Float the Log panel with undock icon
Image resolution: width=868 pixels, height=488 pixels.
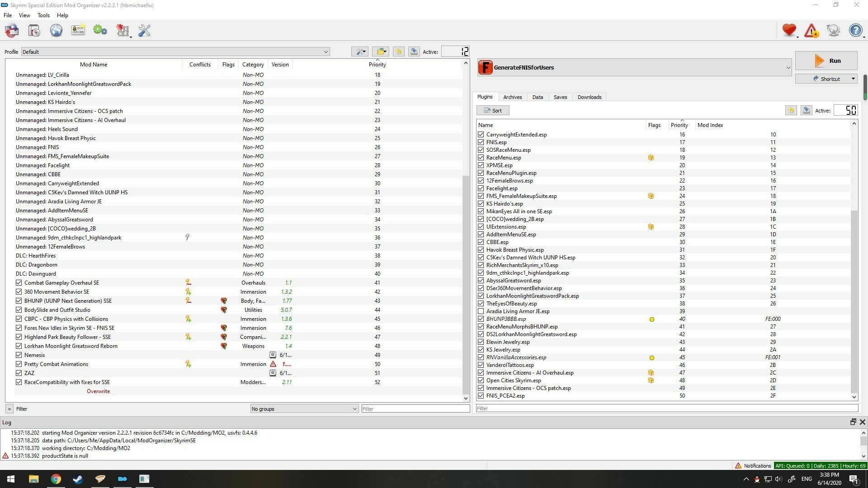coord(853,422)
